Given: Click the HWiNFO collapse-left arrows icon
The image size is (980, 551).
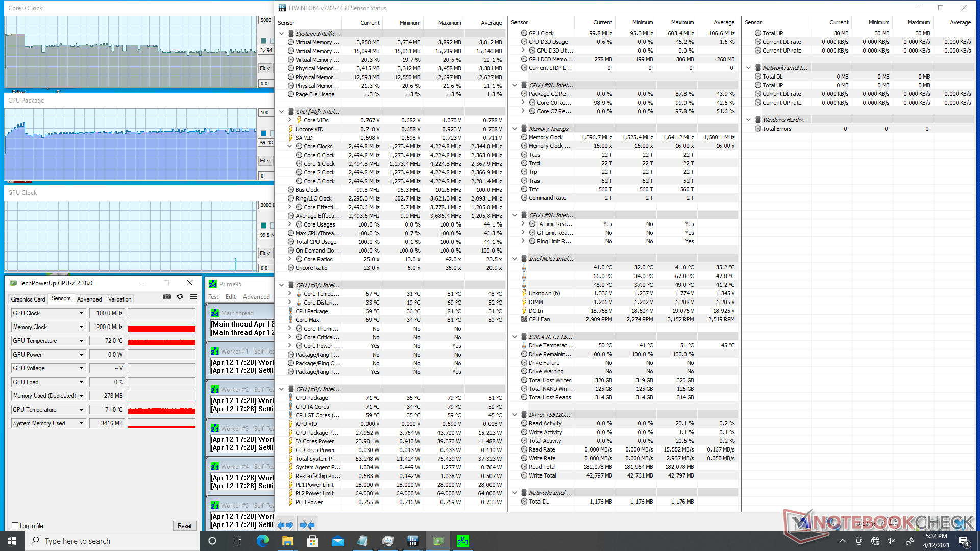Looking at the screenshot, I should click(x=285, y=524).
